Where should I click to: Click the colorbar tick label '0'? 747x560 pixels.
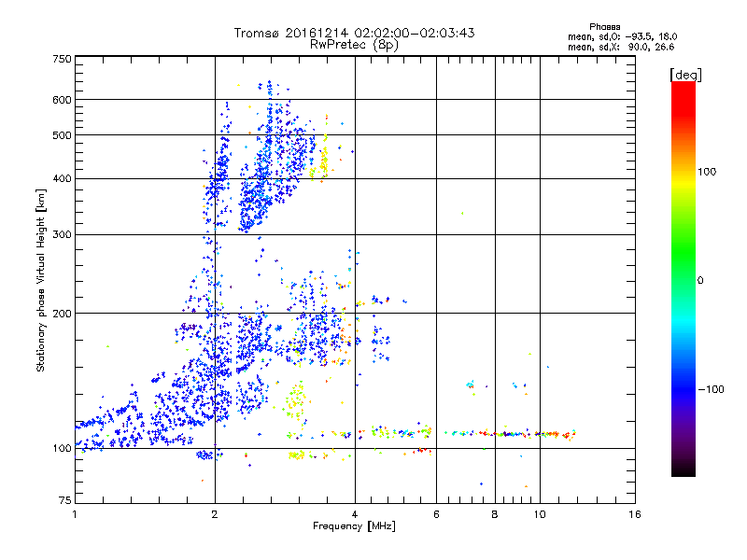(699, 281)
